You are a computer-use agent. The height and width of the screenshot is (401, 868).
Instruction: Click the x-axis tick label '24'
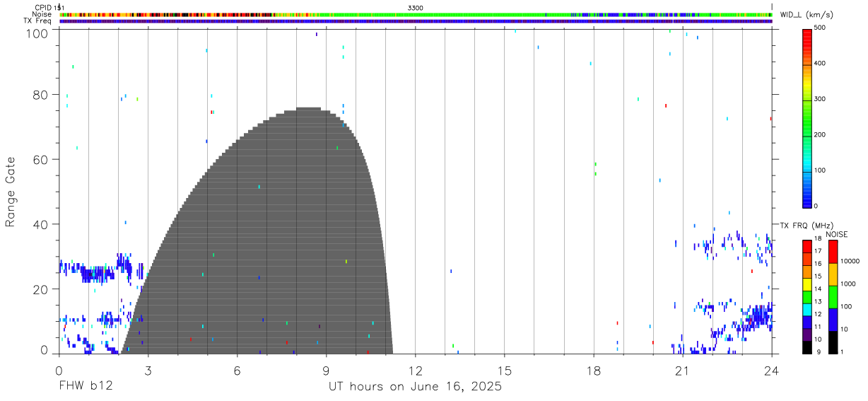(x=771, y=371)
